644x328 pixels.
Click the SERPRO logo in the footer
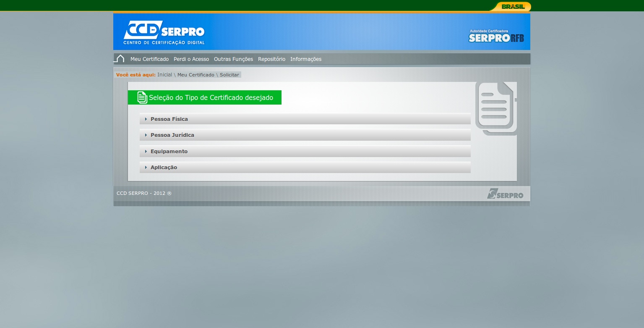[x=505, y=194]
